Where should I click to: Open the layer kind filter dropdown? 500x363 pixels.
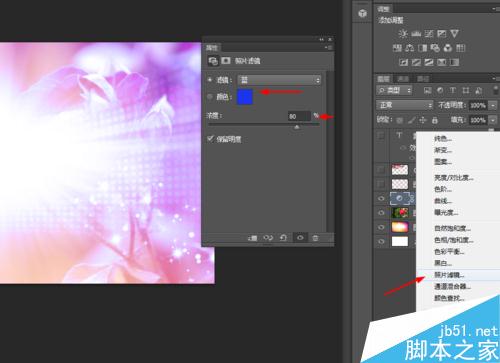pos(395,90)
